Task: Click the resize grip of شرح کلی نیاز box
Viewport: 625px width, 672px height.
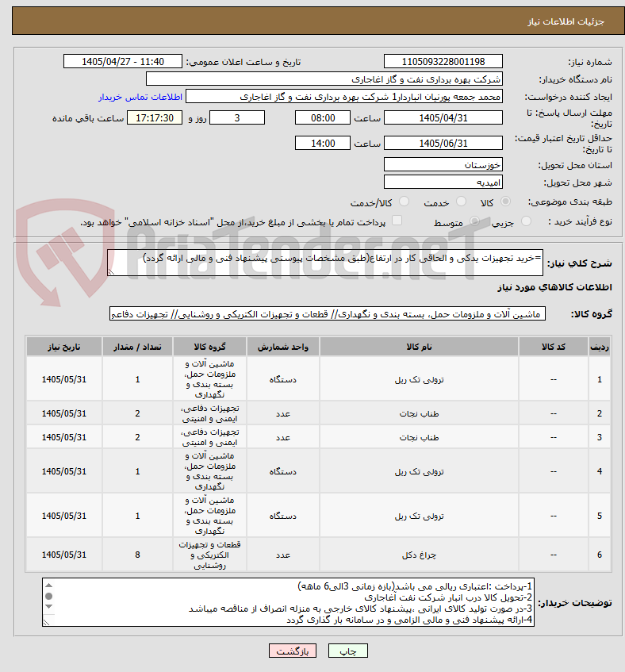Action: click(x=111, y=271)
